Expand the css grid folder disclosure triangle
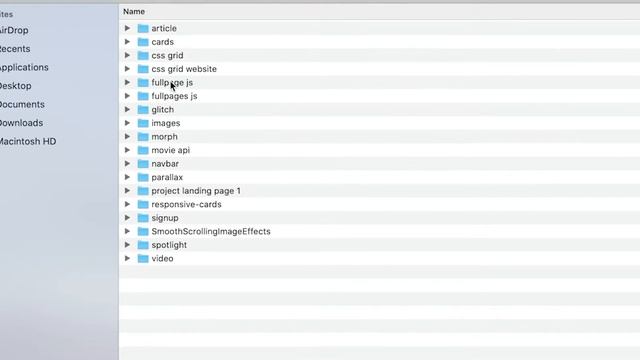Viewport: 640px width, 360px height. [127, 55]
